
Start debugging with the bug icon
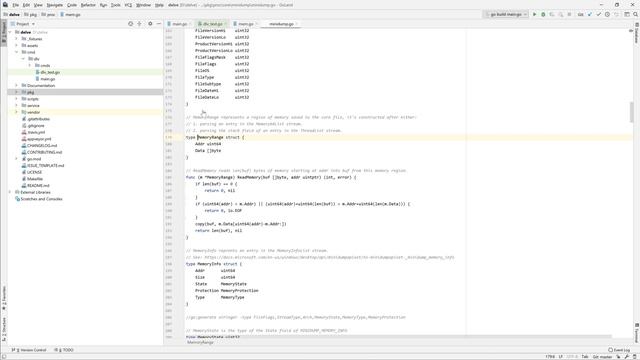543,14
